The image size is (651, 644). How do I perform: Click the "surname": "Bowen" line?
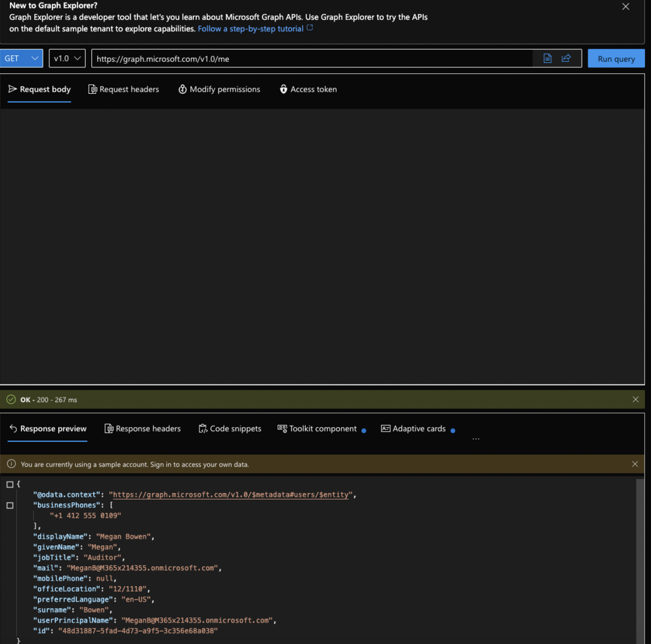pyautogui.click(x=73, y=610)
